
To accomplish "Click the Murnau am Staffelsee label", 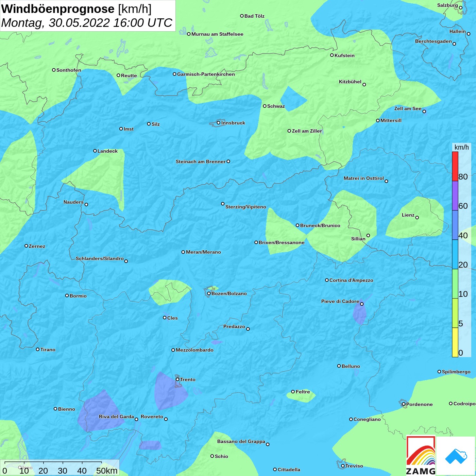I will coord(217,34).
